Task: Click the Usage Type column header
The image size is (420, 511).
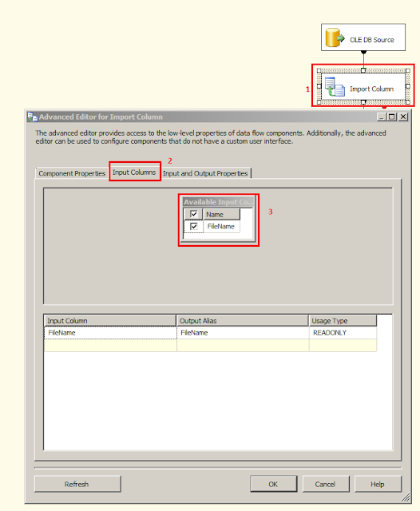Action: click(x=343, y=321)
